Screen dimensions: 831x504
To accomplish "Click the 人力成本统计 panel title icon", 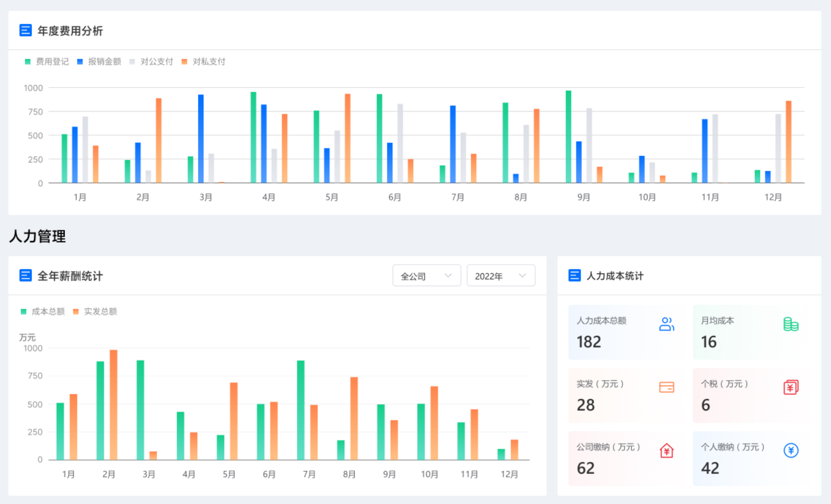I will tap(574, 276).
